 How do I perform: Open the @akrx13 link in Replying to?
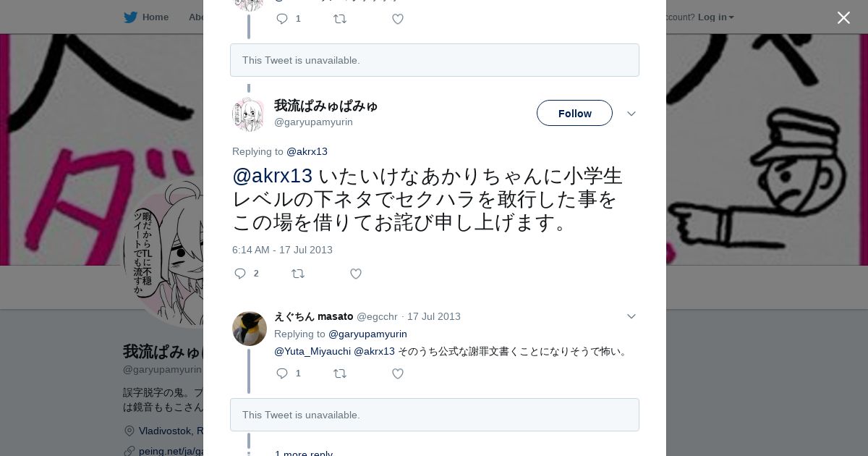coord(307,151)
